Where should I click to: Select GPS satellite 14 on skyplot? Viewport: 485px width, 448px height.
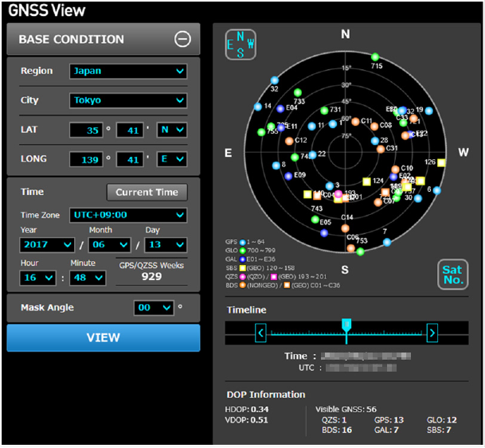coord(258,107)
